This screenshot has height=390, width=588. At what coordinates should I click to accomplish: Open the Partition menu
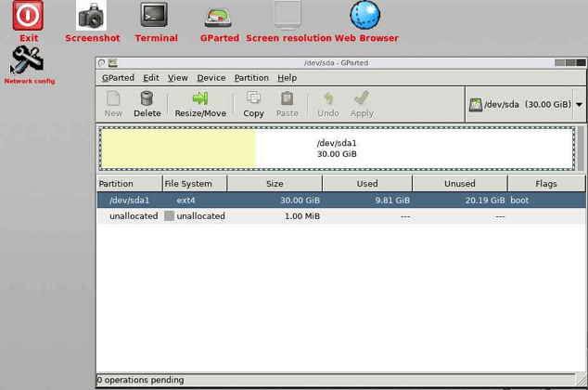click(250, 78)
